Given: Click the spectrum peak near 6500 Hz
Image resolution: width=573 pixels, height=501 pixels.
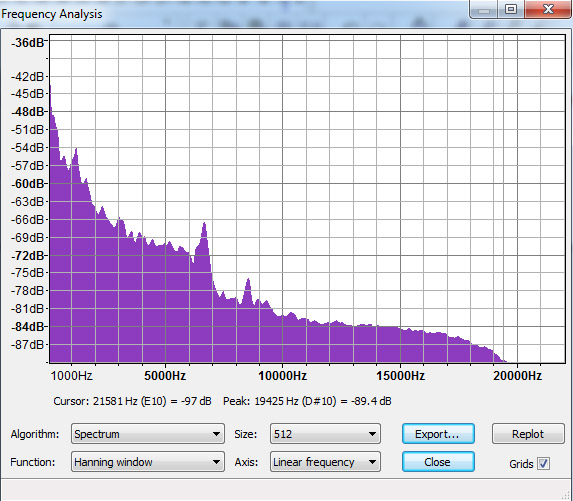Looking at the screenshot, I should (204, 224).
